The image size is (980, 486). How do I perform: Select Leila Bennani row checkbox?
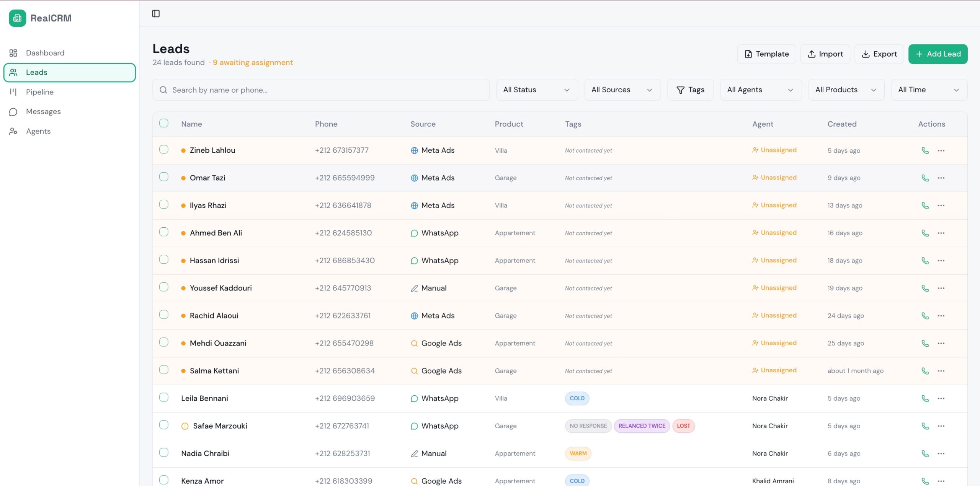point(164,397)
